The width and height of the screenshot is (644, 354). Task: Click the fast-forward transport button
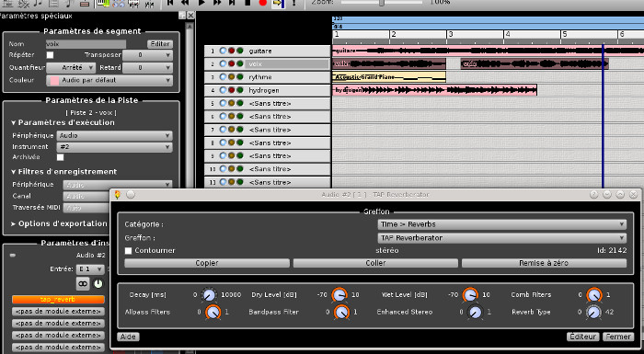[217, 3]
